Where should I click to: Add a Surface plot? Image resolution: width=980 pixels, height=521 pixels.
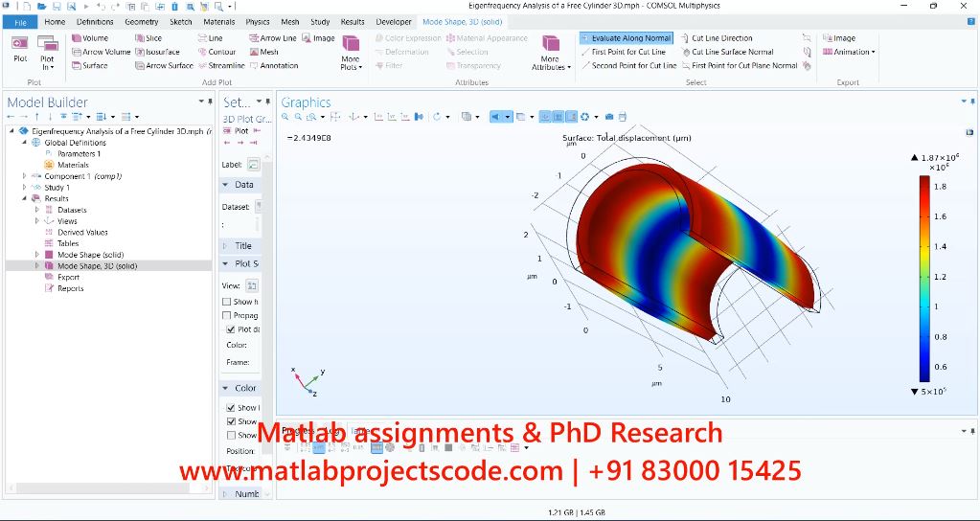(x=90, y=65)
